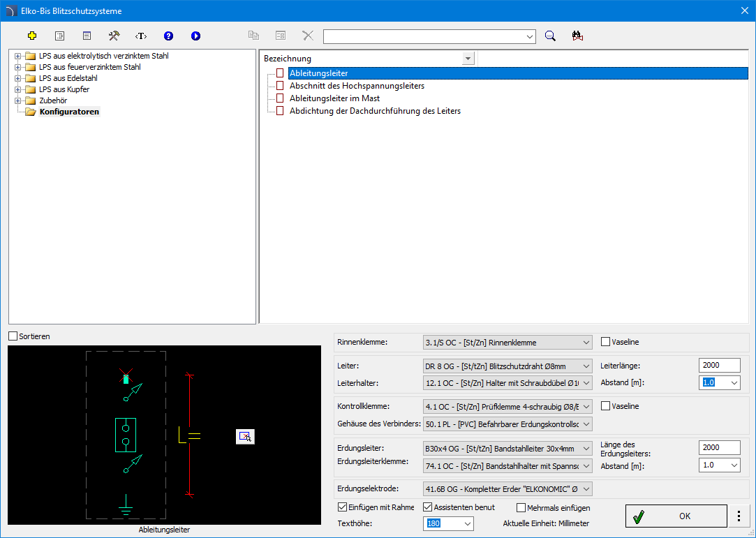Select Ableitungsleiter im Mast list entry

(x=334, y=98)
